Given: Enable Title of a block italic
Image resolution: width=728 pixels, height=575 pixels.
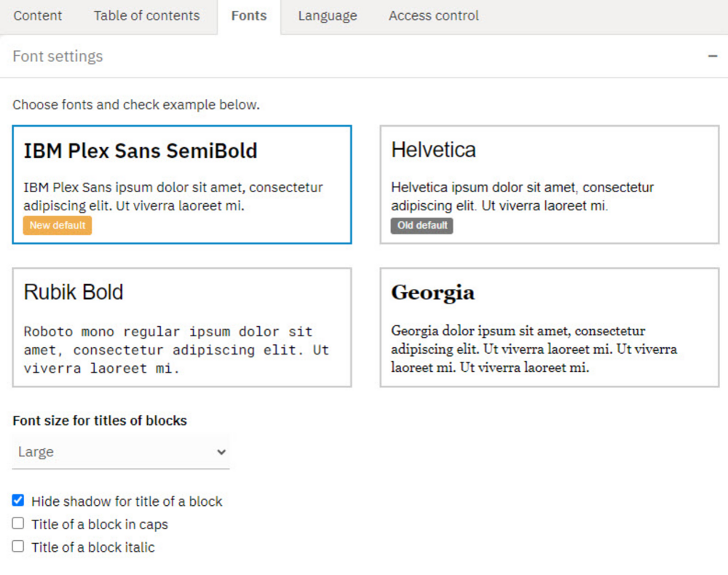Looking at the screenshot, I should (x=17, y=546).
